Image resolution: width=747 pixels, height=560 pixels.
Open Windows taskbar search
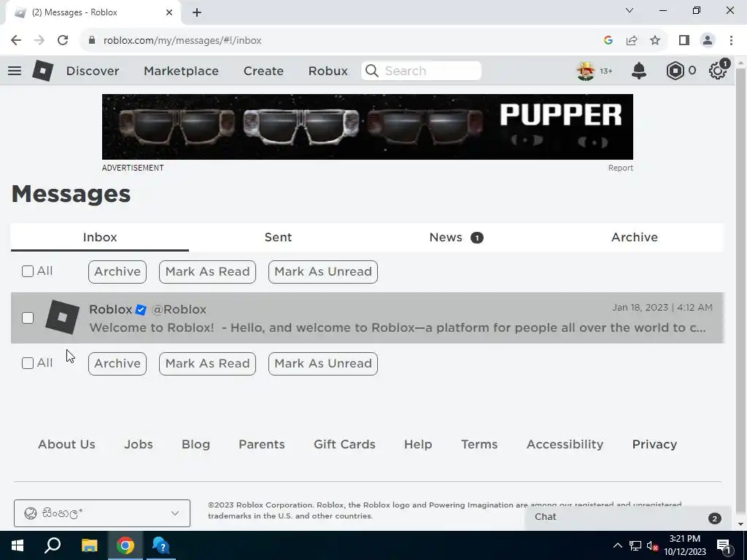pyautogui.click(x=53, y=545)
